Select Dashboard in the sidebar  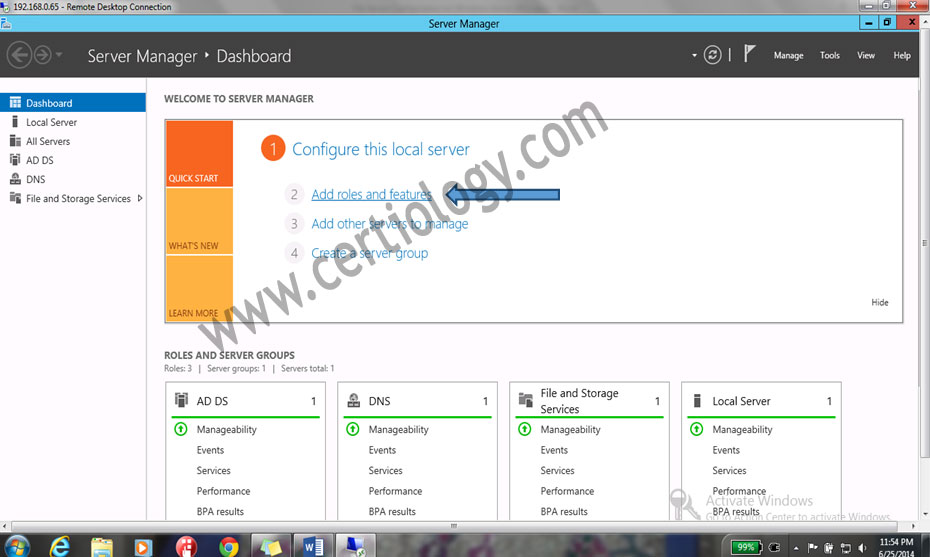[x=72, y=103]
